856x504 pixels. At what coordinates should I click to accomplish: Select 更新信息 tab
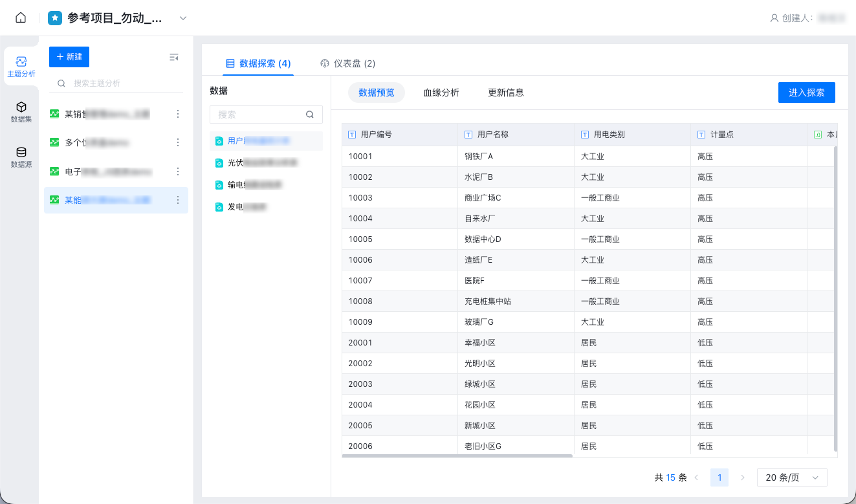[x=506, y=93]
